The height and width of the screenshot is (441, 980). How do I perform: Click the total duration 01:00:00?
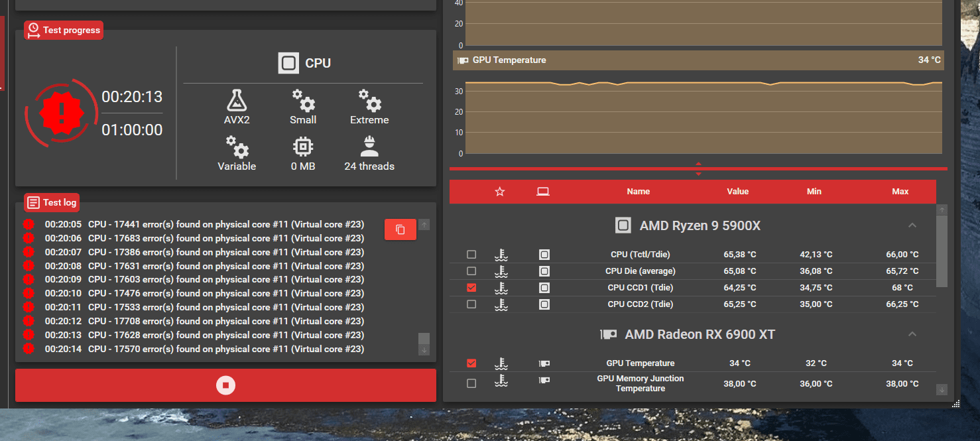pyautogui.click(x=132, y=130)
